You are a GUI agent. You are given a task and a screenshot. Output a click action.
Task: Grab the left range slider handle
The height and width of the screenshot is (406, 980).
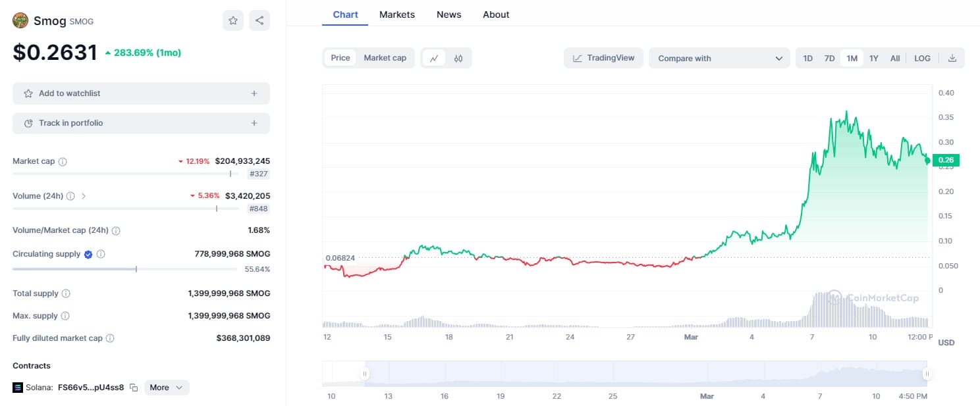364,374
